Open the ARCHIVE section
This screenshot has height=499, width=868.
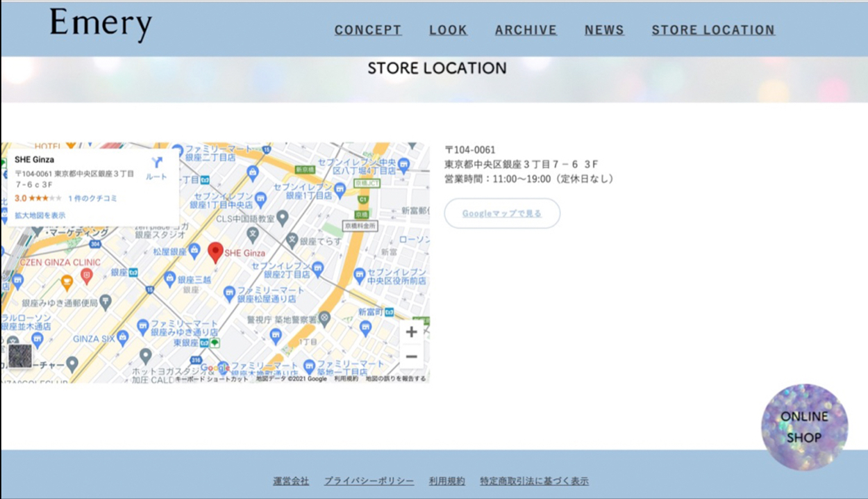click(526, 30)
